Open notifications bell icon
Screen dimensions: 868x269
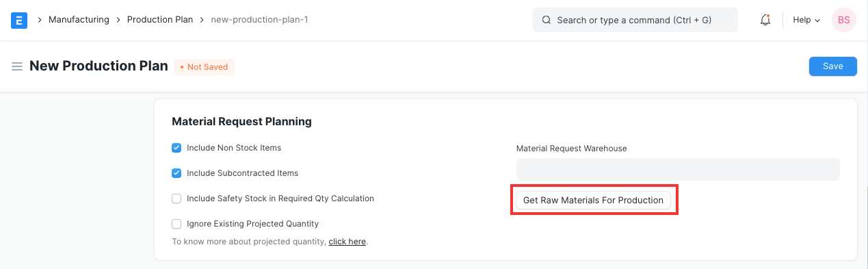pos(765,20)
